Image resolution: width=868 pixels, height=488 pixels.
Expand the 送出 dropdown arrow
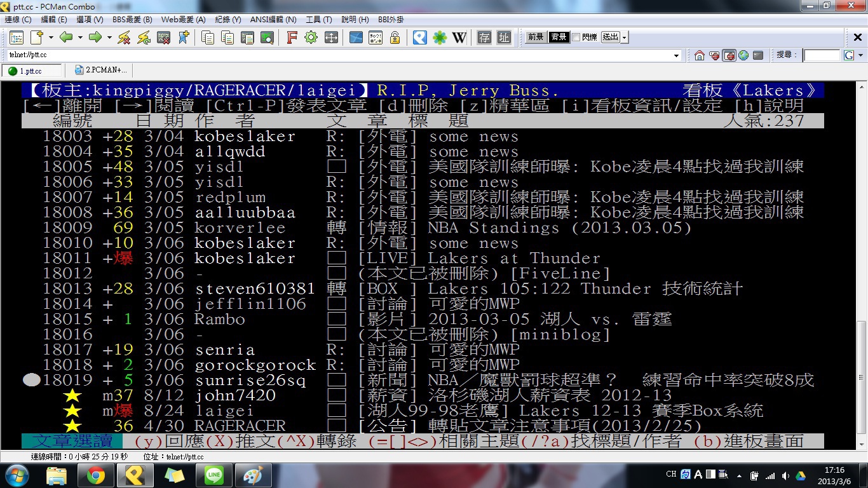pyautogui.click(x=625, y=37)
